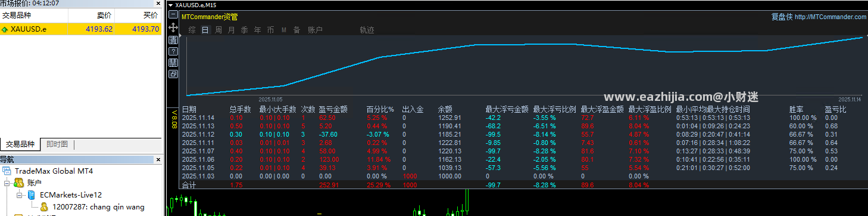Click the 最大浮亏金额 column header
This screenshot has height=216, width=868.
click(507, 110)
